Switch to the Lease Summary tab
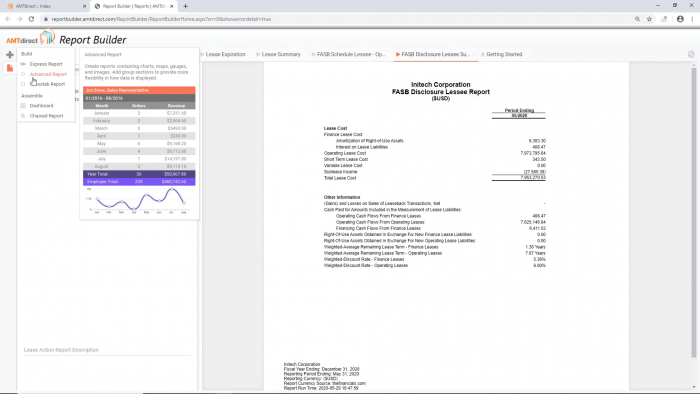 click(x=281, y=54)
